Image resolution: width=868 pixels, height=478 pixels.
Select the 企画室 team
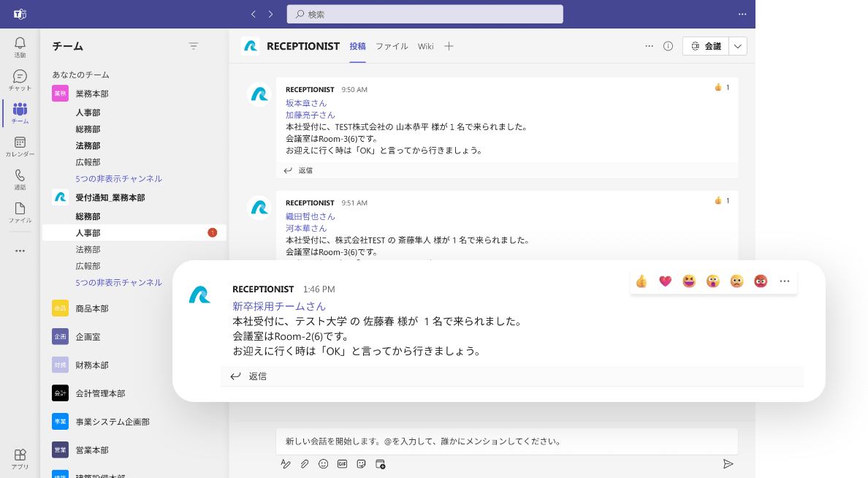tap(88, 337)
